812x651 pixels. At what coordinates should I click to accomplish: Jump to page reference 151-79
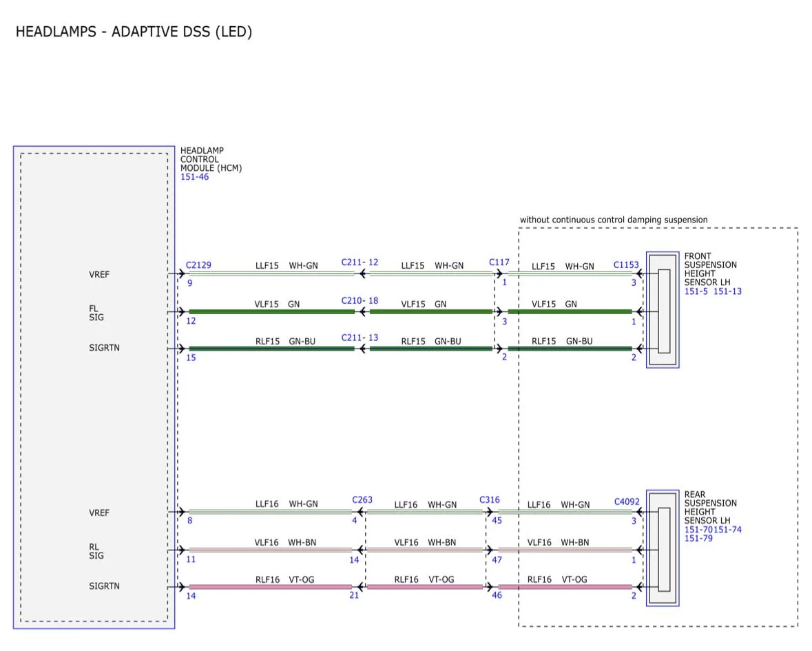pyautogui.click(x=698, y=539)
